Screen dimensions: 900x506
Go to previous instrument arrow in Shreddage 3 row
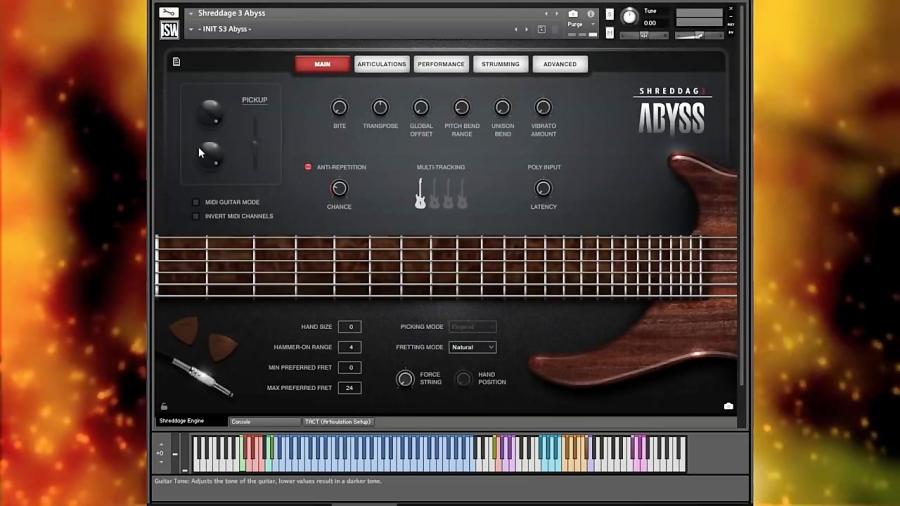(546, 13)
